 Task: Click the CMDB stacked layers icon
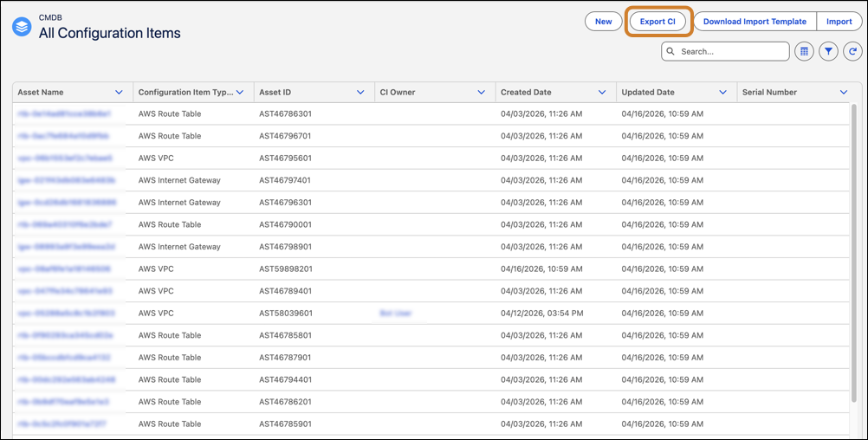coord(22,27)
